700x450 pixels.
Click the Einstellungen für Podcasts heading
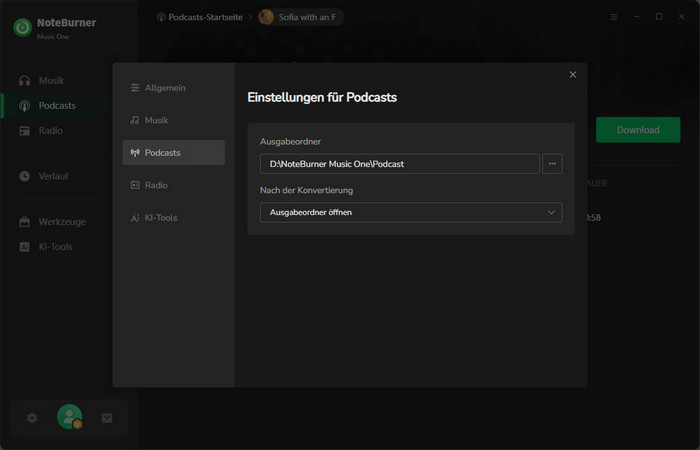coord(322,97)
